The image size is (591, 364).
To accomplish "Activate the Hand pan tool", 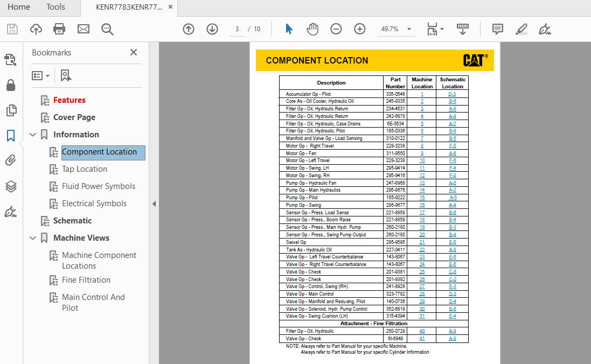I will coord(312,29).
